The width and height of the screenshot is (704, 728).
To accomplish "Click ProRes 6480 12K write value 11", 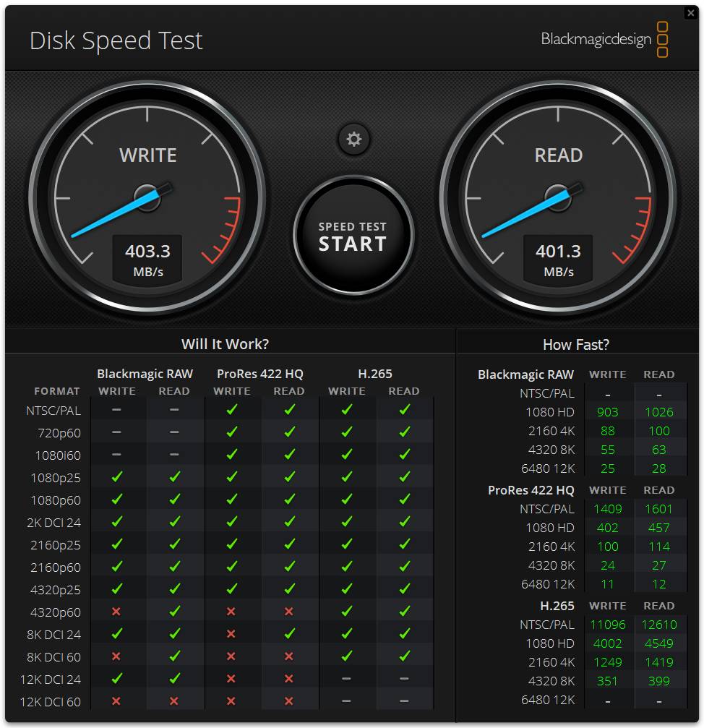I will 607,585.
